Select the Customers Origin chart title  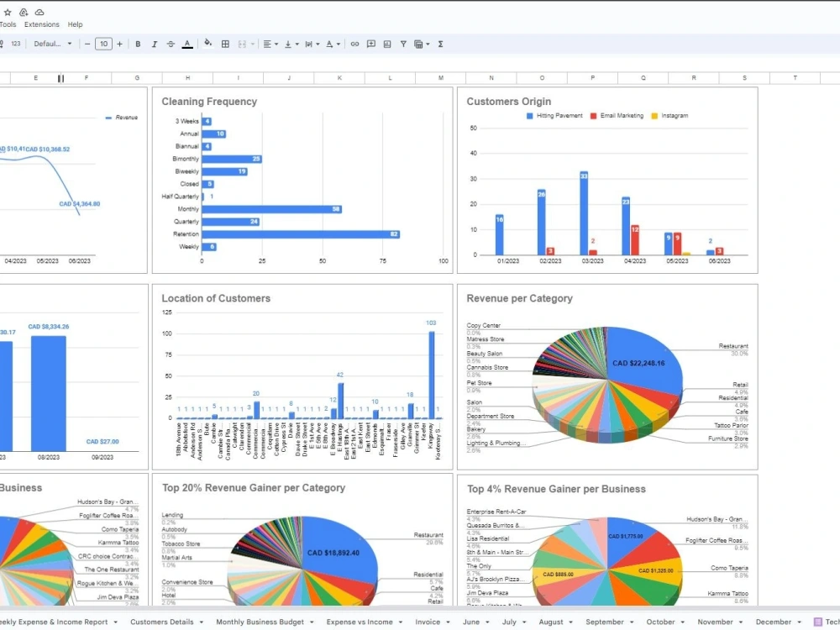(x=508, y=102)
